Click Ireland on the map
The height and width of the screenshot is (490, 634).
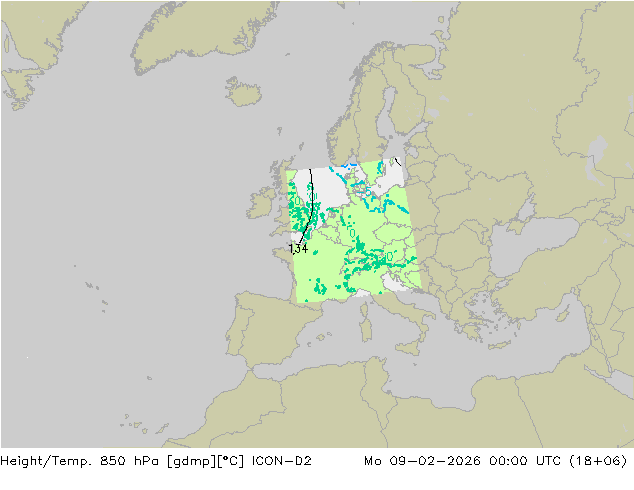(x=262, y=203)
